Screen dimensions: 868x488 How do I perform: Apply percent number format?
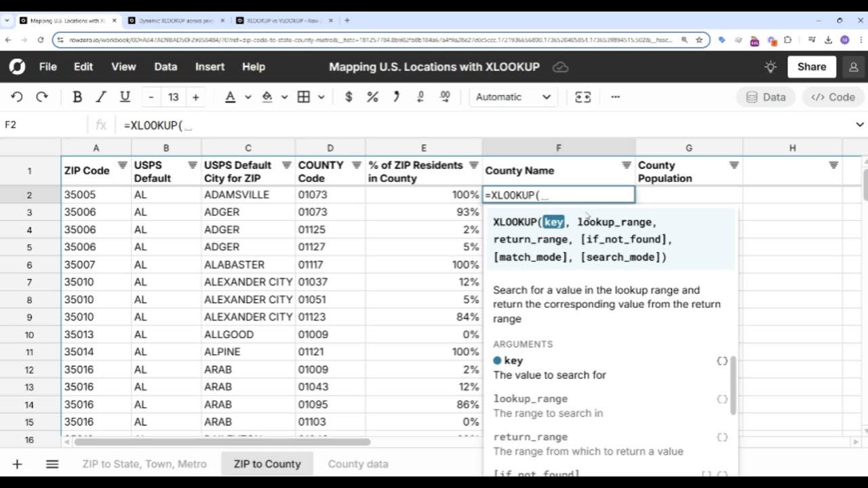pyautogui.click(x=372, y=97)
